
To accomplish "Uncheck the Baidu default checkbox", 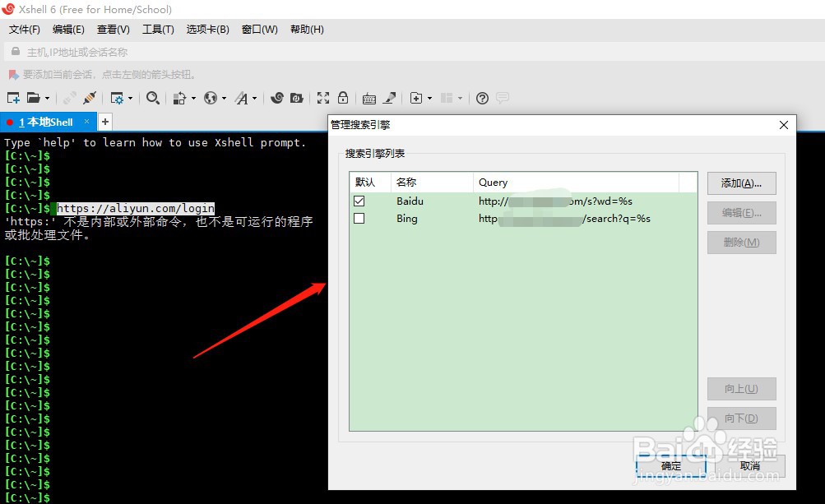I will pyautogui.click(x=359, y=201).
